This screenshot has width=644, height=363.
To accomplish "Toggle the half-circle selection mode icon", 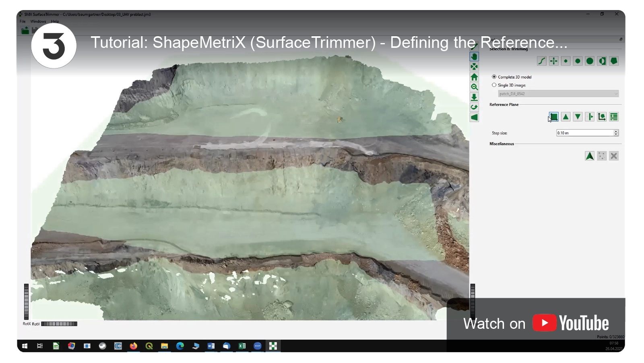I will click(x=602, y=61).
